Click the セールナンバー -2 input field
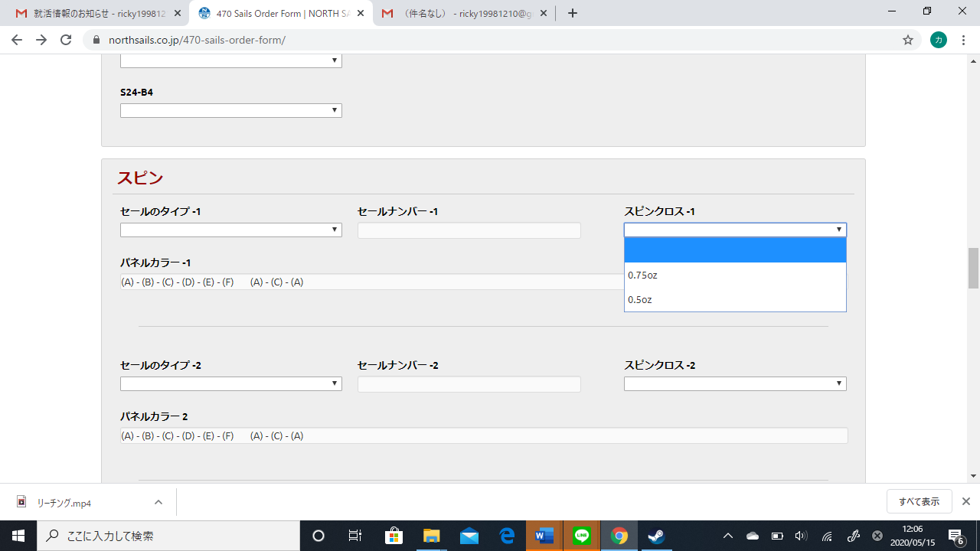The width and height of the screenshot is (980, 551). [x=469, y=384]
